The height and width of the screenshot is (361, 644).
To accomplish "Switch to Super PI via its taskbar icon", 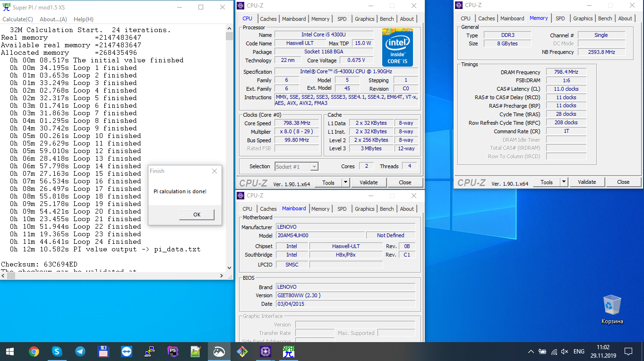I will (288, 352).
